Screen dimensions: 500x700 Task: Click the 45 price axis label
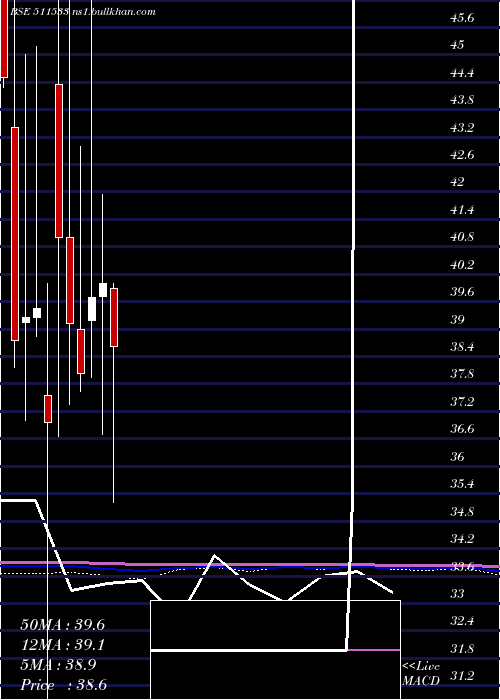point(458,45)
